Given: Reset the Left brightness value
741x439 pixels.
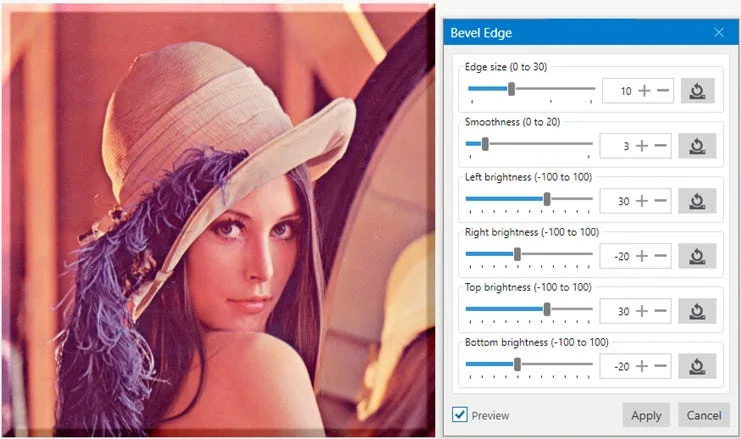Looking at the screenshot, I should [x=697, y=201].
